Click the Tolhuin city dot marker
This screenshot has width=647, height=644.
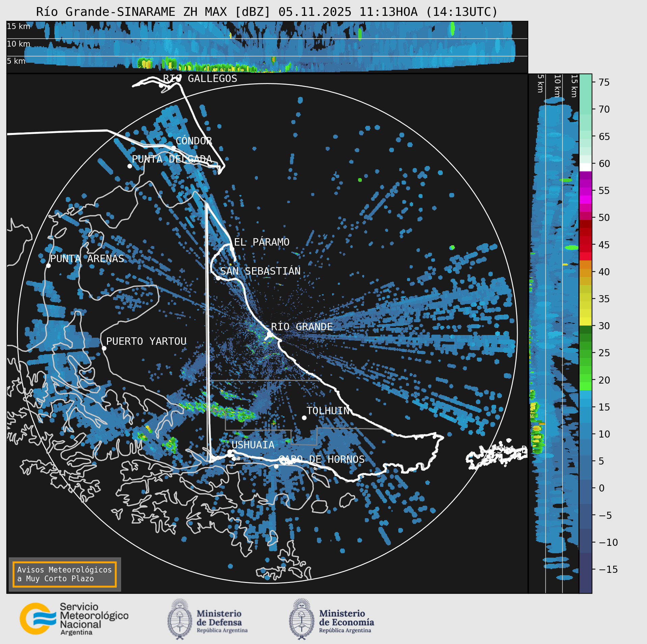coord(304,418)
